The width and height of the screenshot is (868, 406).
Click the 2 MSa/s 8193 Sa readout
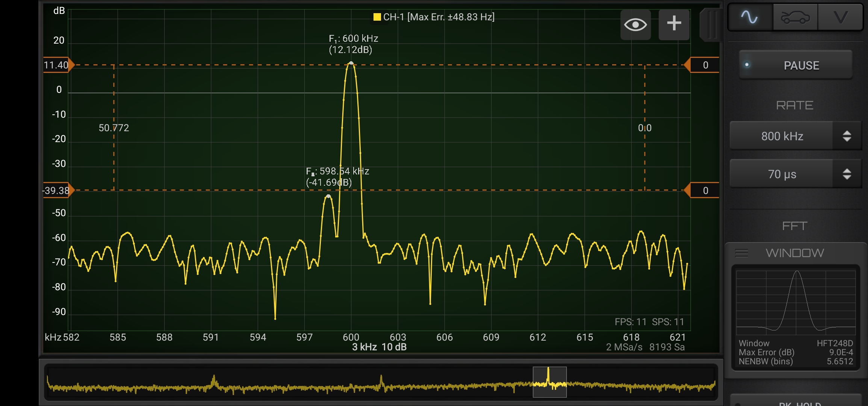645,347
